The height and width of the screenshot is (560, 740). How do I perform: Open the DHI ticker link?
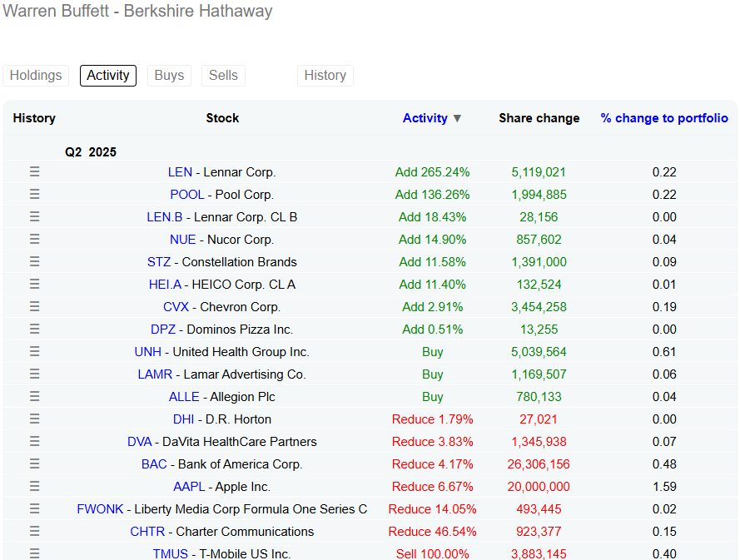coord(184,419)
